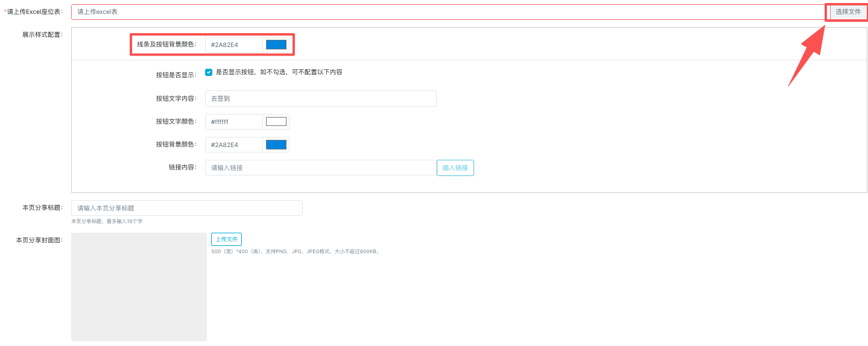Click the 按钮背景颜色 hex value field

coord(234,145)
